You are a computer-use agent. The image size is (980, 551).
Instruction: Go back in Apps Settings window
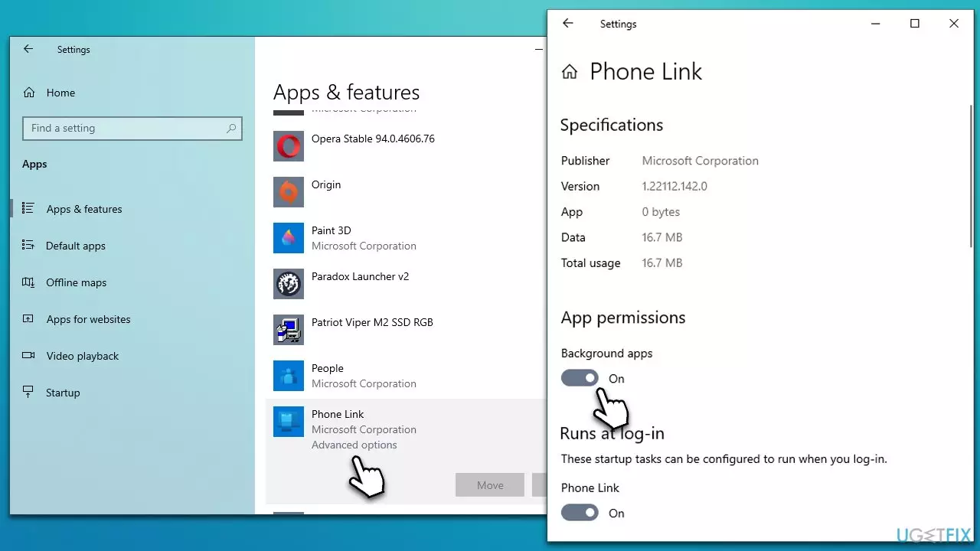click(28, 49)
